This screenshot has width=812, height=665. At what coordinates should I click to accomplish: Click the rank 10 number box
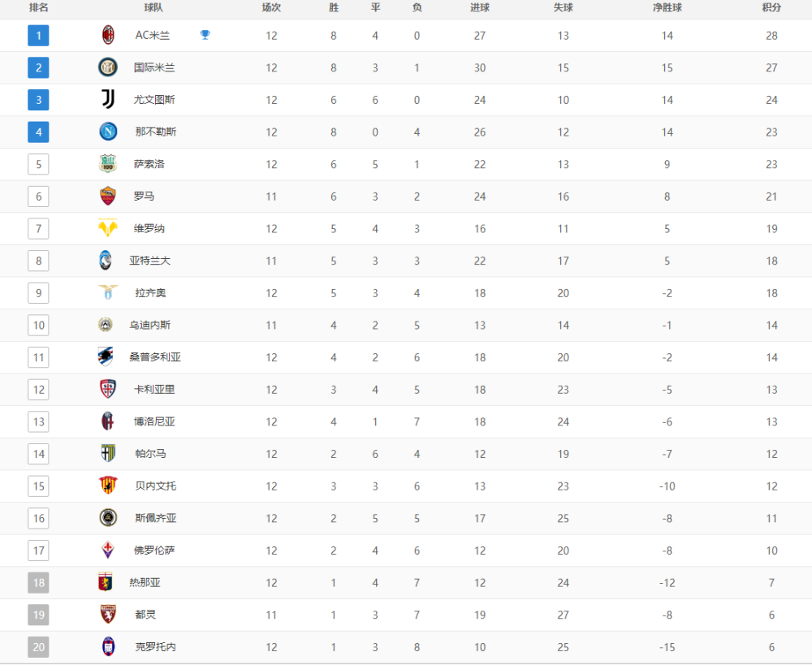38,326
